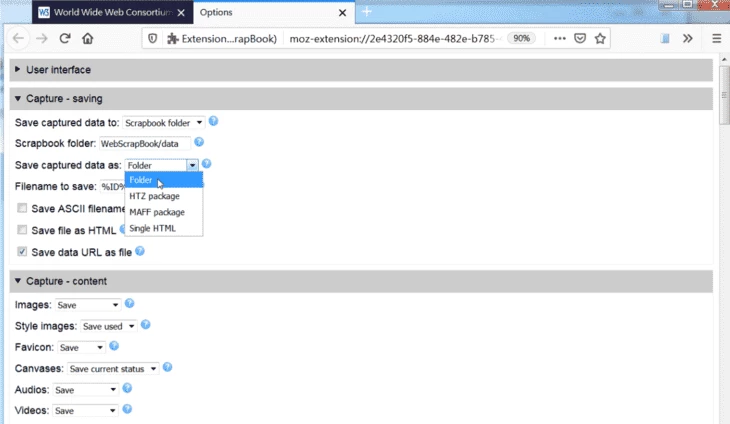Click the scrollbar up arrow
This screenshot has width=730, height=424.
[x=724, y=60]
